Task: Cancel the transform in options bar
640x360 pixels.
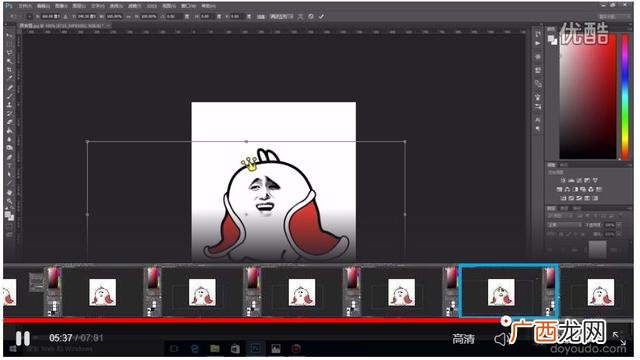Action: pos(311,16)
